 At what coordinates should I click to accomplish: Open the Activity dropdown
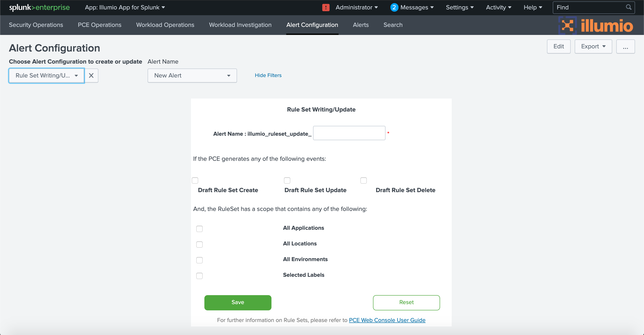[x=498, y=8]
